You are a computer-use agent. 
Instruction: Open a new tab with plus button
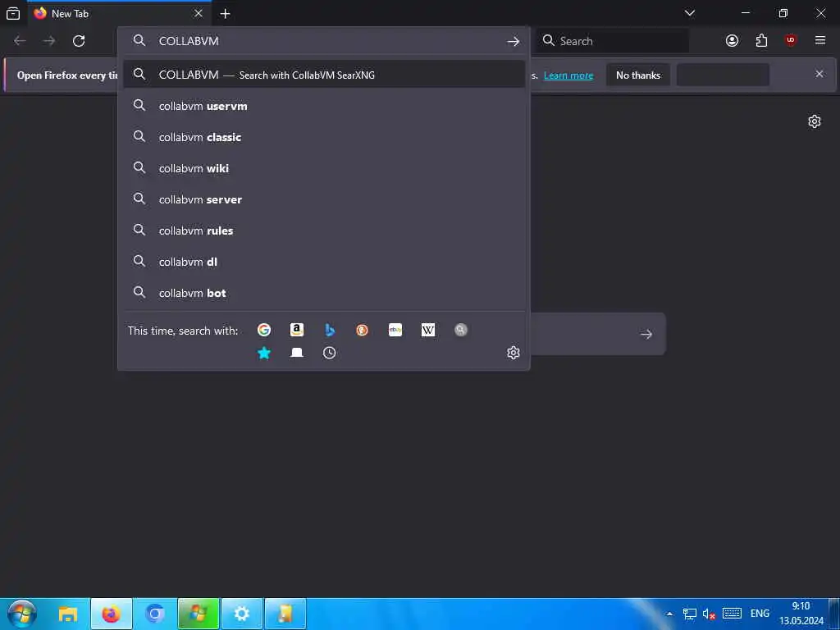point(225,14)
